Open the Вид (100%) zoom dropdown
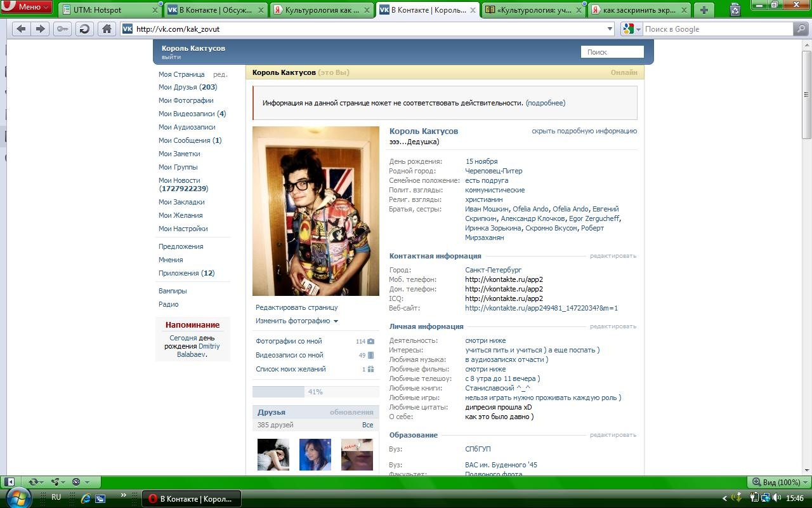 [778, 482]
